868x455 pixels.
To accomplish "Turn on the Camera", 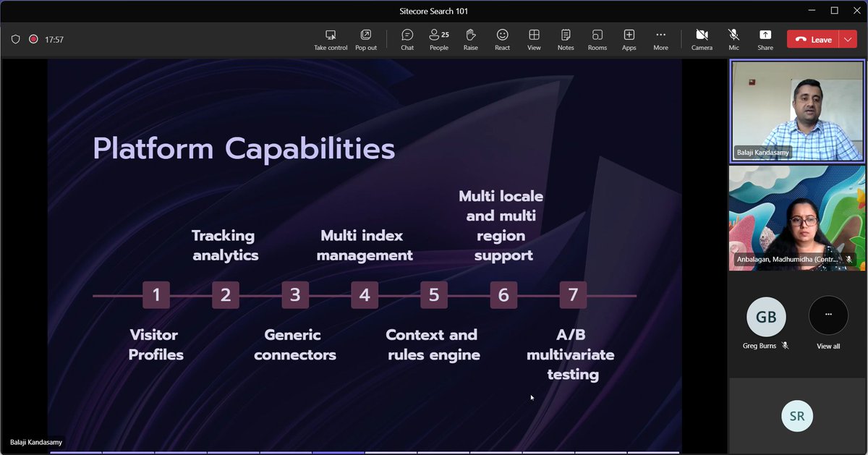I will (702, 40).
